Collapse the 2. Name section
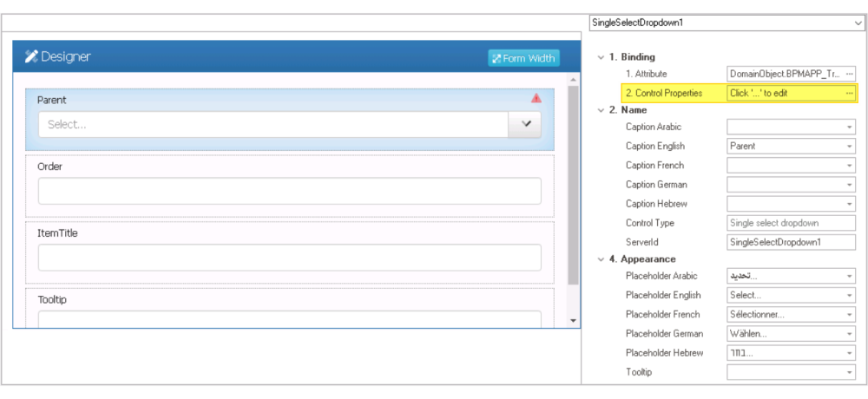 602,110
